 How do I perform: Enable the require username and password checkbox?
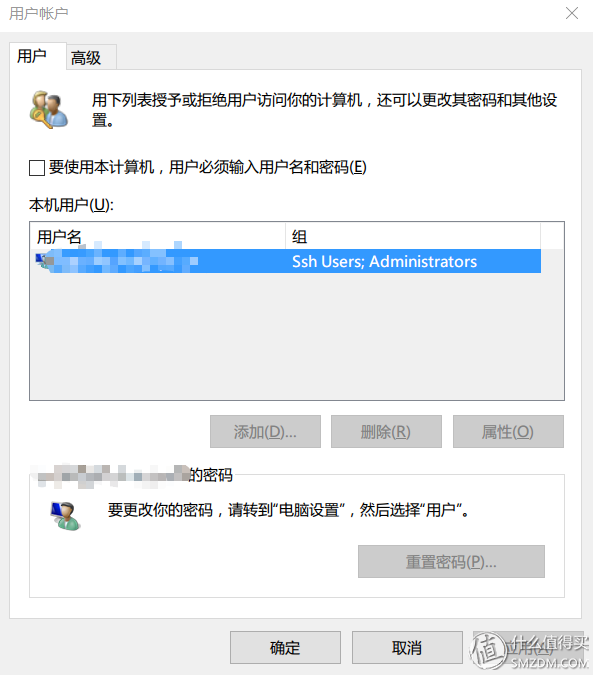click(37, 167)
